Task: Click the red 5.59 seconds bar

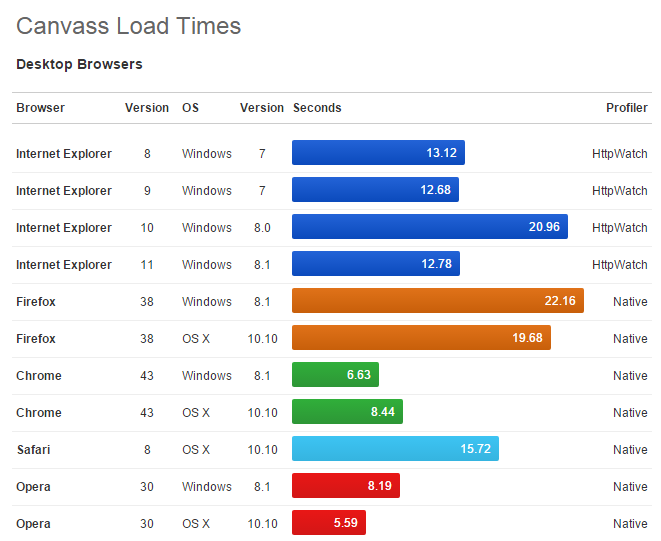Action: (329, 523)
